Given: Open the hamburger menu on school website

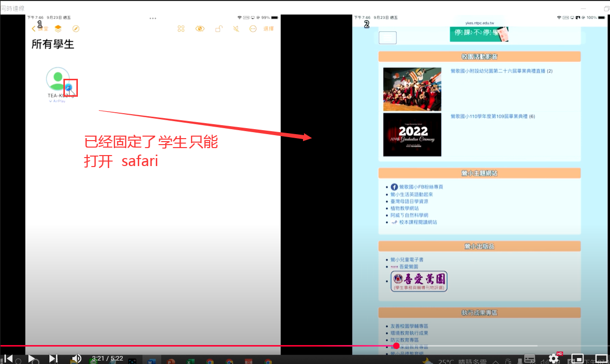Looking at the screenshot, I should [388, 38].
